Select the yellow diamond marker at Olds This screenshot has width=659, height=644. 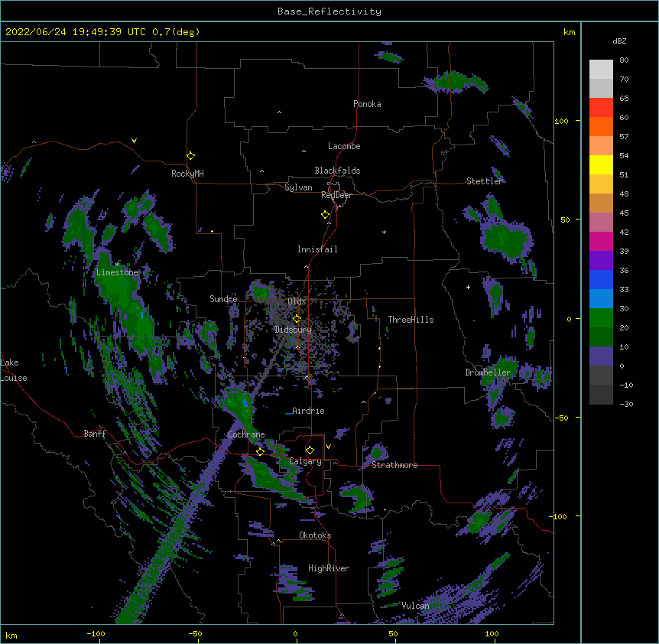tap(297, 318)
